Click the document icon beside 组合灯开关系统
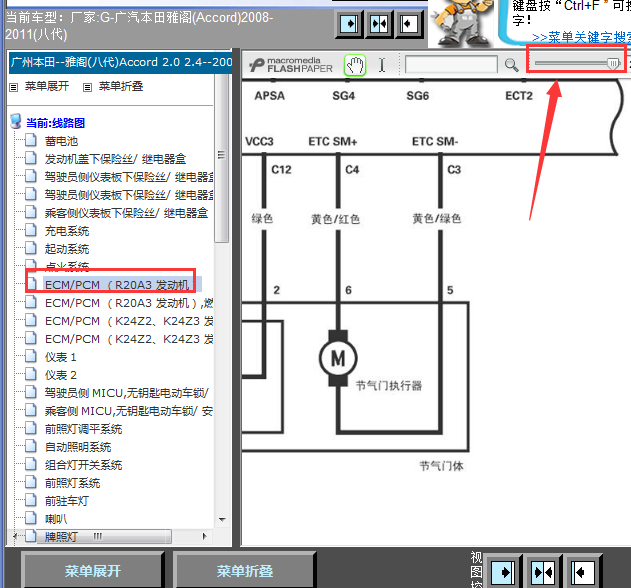The width and height of the screenshot is (631, 588). (31, 464)
